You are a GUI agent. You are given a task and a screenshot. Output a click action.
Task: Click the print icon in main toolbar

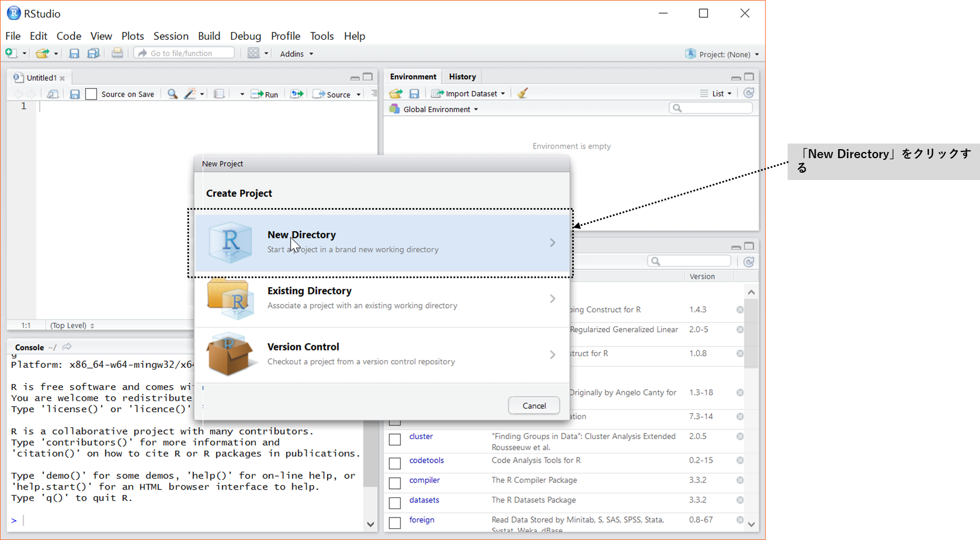(117, 53)
